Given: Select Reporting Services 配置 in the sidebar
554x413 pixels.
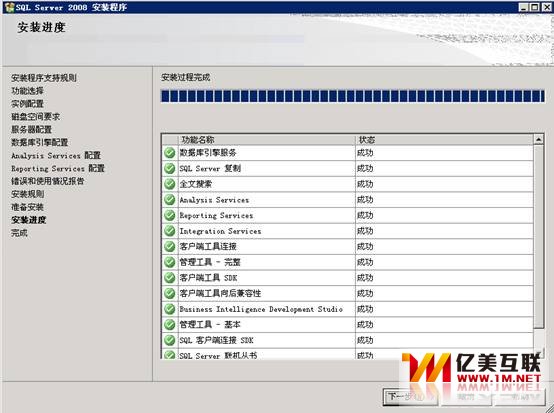Looking at the screenshot, I should (x=58, y=169).
